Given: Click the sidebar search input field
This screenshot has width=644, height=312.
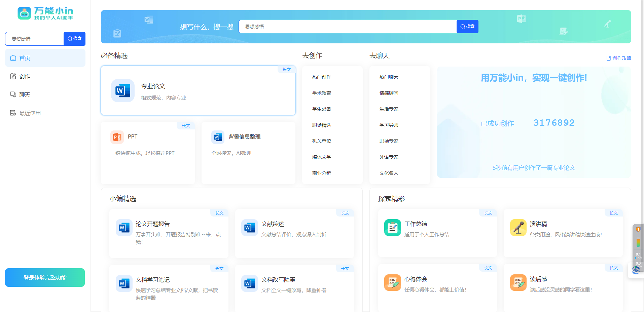Looking at the screenshot, I should (34, 39).
